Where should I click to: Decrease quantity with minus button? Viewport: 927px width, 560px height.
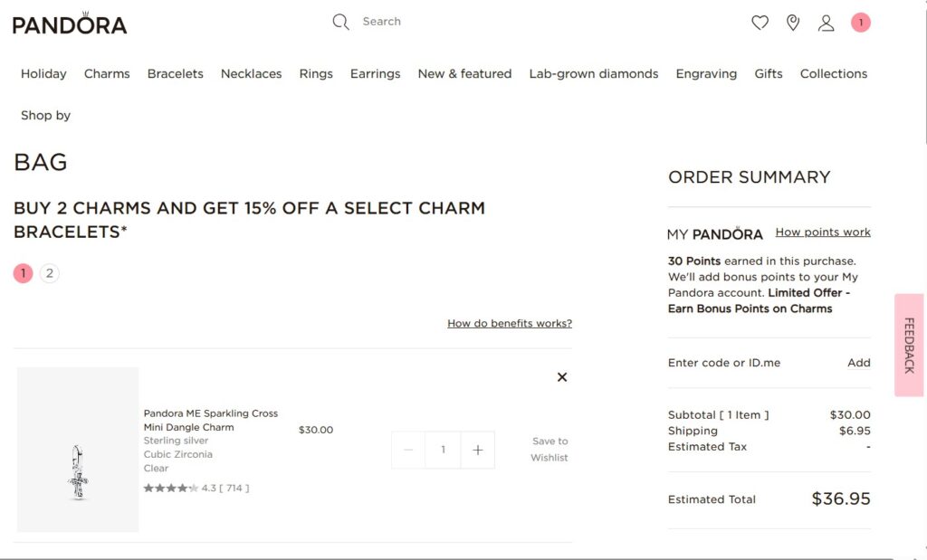coord(408,450)
